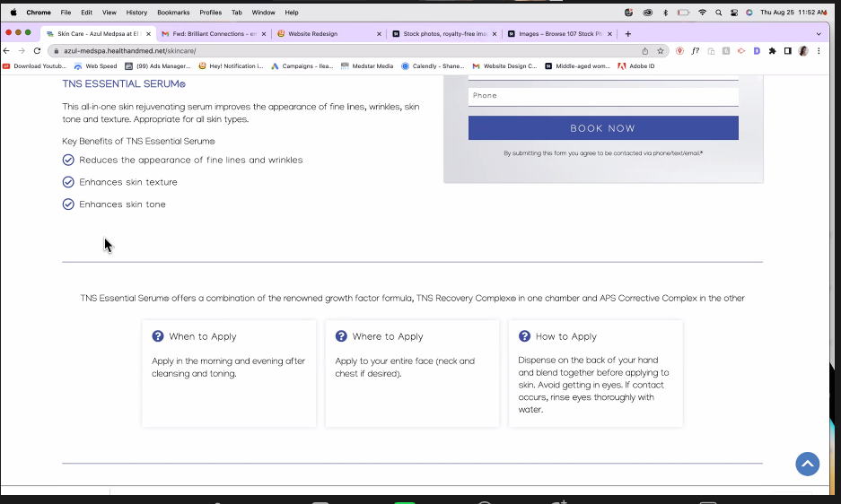The width and height of the screenshot is (841, 504).
Task: Switch to the Website Redesign tab
Action: point(329,34)
